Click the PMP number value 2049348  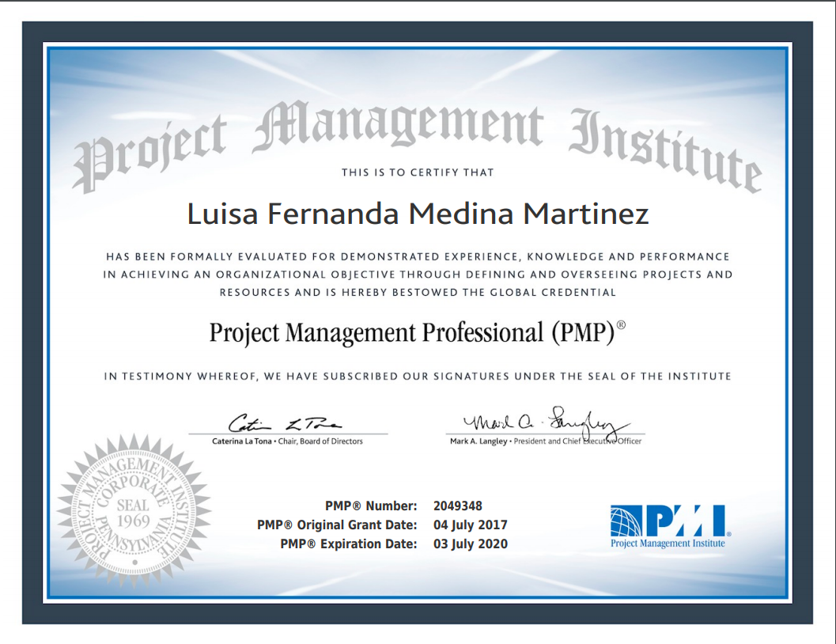coord(458,506)
